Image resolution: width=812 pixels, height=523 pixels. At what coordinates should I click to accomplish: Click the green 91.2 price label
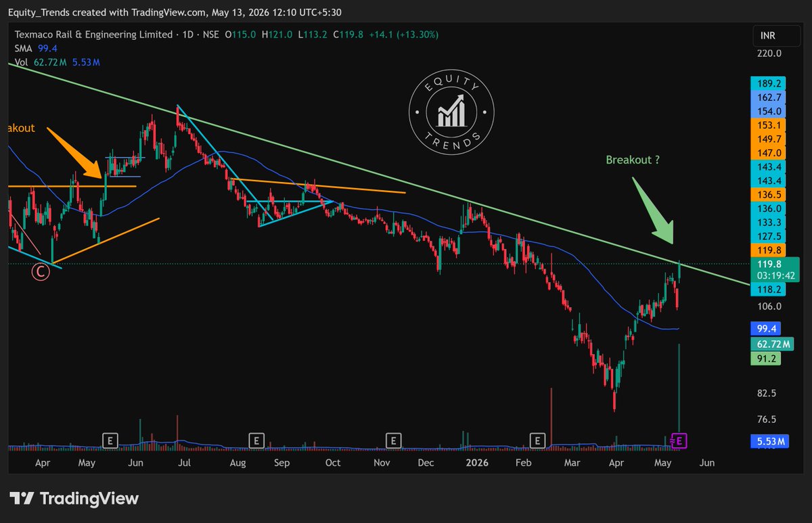coord(767,360)
